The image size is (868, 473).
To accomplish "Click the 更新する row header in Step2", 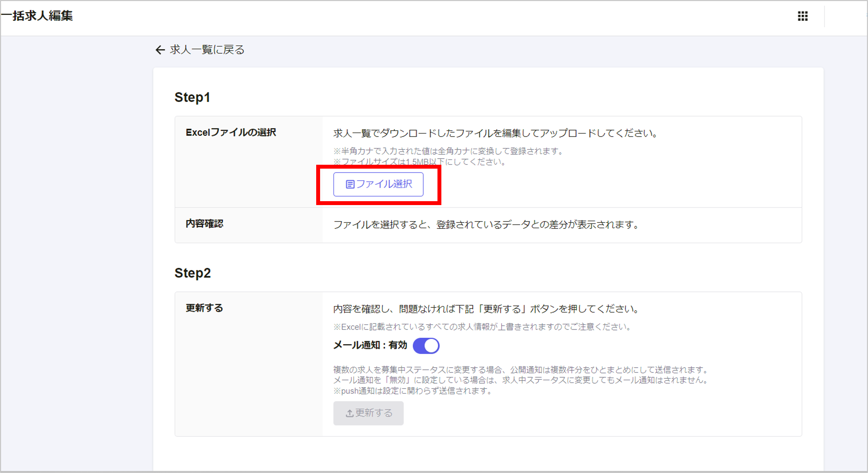I will tap(204, 308).
